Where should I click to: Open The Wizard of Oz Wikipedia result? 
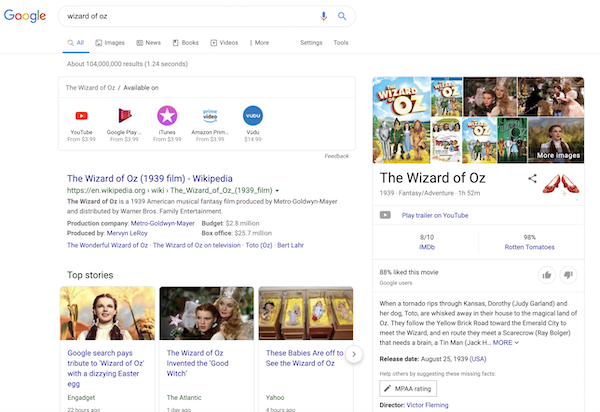[150, 179]
